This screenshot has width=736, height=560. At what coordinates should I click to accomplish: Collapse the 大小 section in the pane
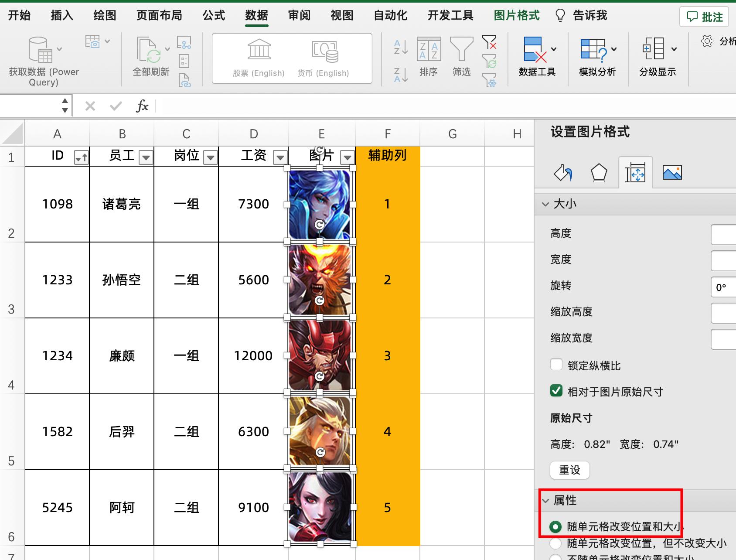[545, 203]
